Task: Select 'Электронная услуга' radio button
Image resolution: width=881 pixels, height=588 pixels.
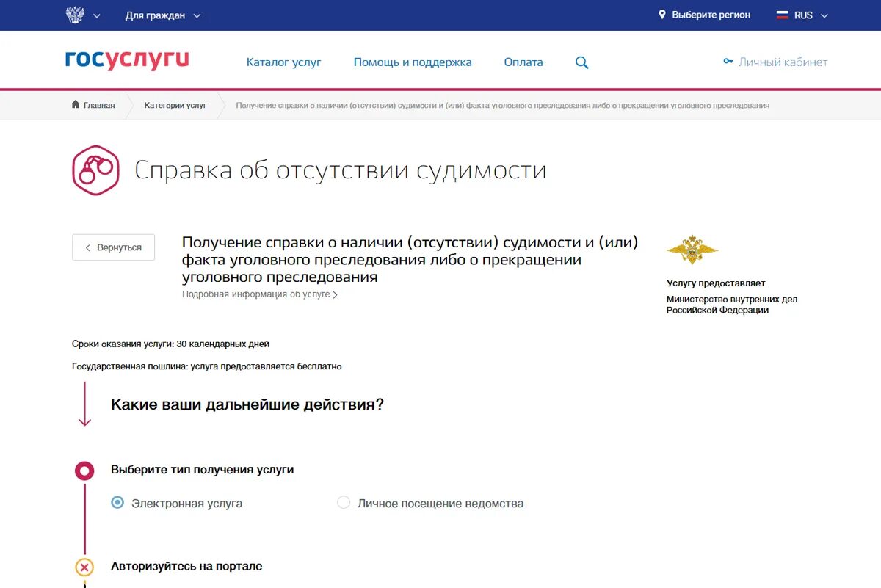Action: [x=117, y=503]
